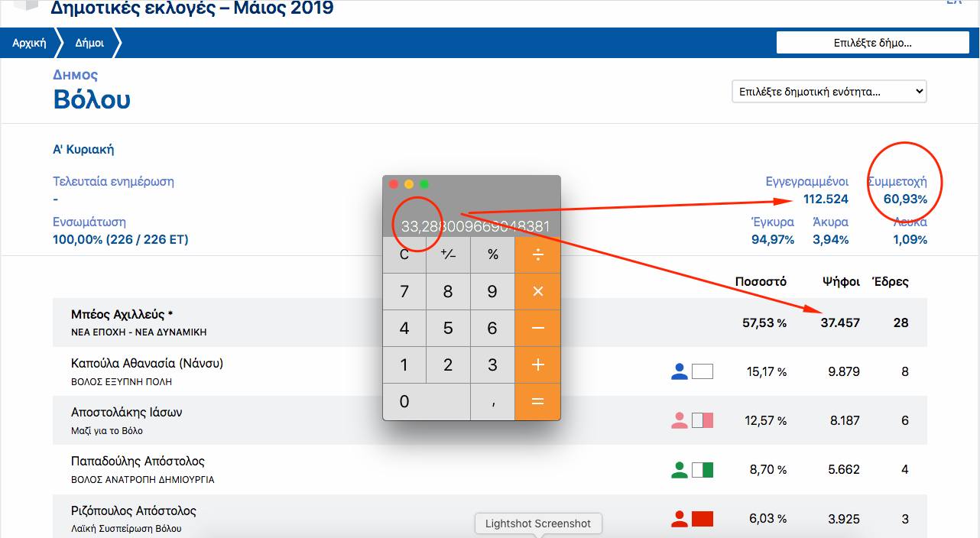Click the calculator 8 key
The height and width of the screenshot is (538, 980).
point(448,291)
